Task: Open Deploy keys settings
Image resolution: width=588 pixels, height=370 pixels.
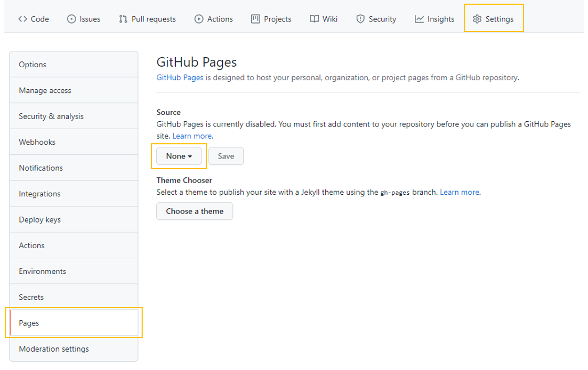Action: tap(74, 220)
